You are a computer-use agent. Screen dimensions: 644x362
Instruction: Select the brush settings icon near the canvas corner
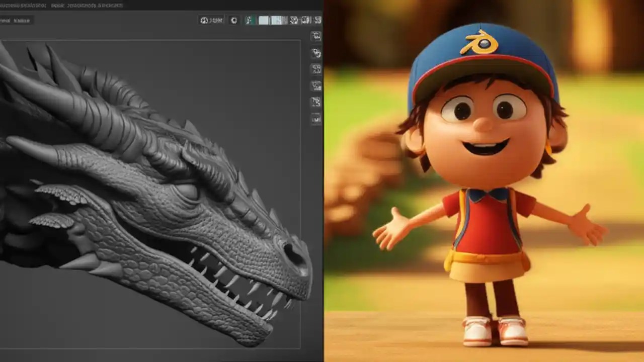[x=315, y=102]
